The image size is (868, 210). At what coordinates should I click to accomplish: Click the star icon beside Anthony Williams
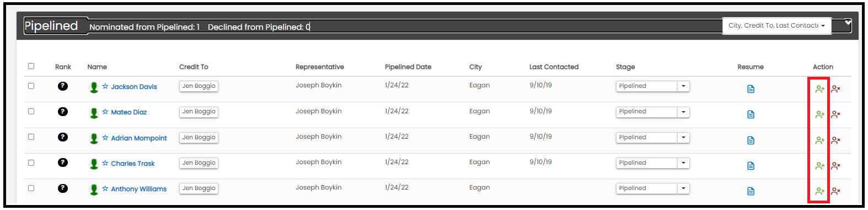point(105,188)
